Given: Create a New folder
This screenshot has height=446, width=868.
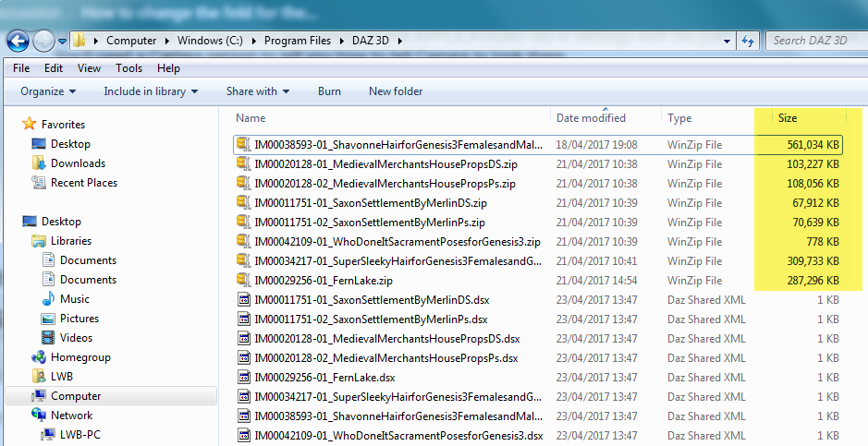Looking at the screenshot, I should [396, 91].
